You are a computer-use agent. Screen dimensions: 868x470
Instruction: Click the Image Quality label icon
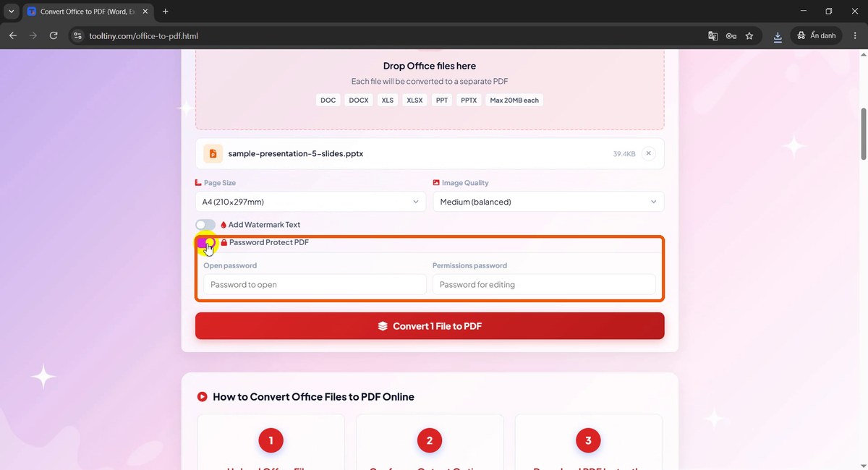[436, 183]
